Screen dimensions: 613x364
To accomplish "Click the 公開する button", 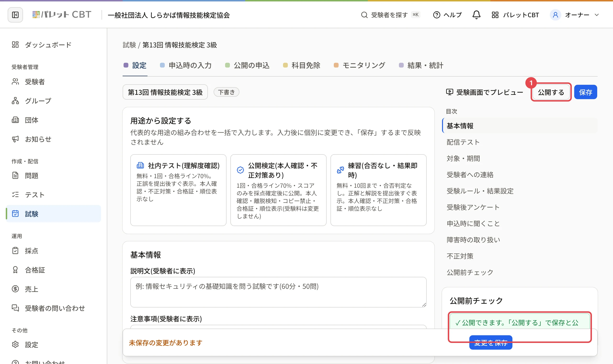I will 551,92.
